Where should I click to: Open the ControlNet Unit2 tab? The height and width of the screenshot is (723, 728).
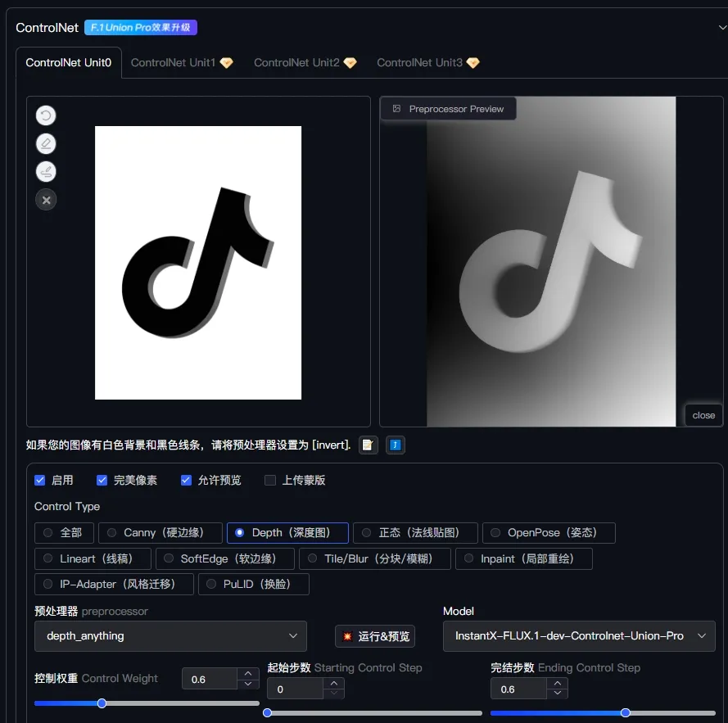pos(305,63)
